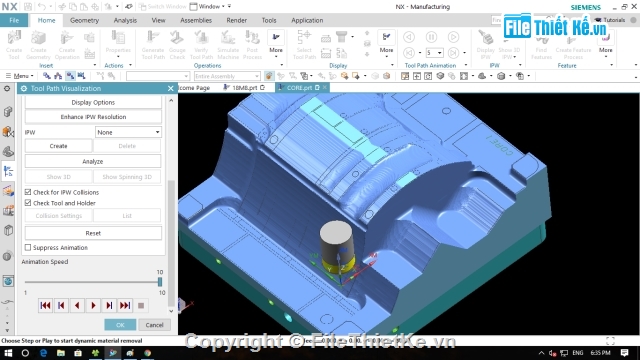Click the Simulate Machine icon

click(228, 45)
